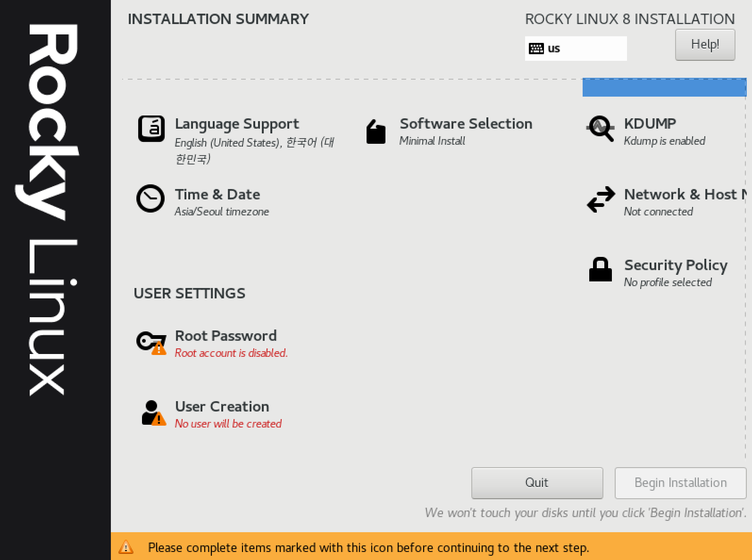
Task: Open User Creation settings
Action: pos(222,406)
